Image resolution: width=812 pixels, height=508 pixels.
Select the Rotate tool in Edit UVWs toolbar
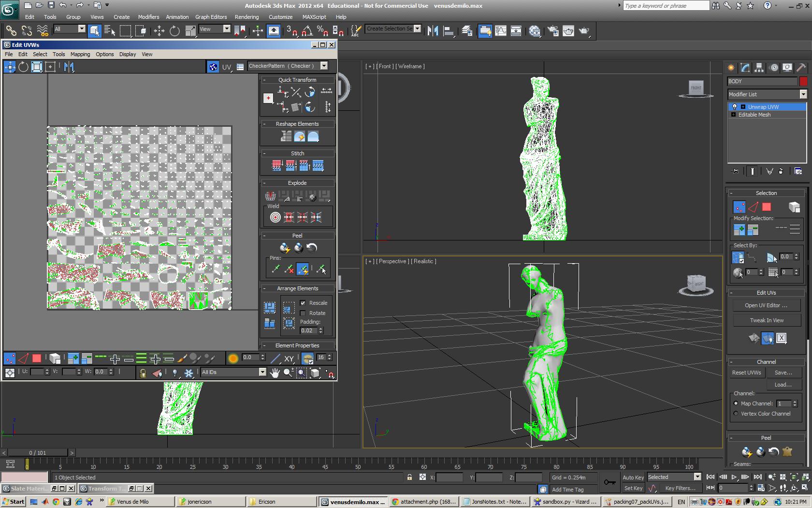point(23,67)
